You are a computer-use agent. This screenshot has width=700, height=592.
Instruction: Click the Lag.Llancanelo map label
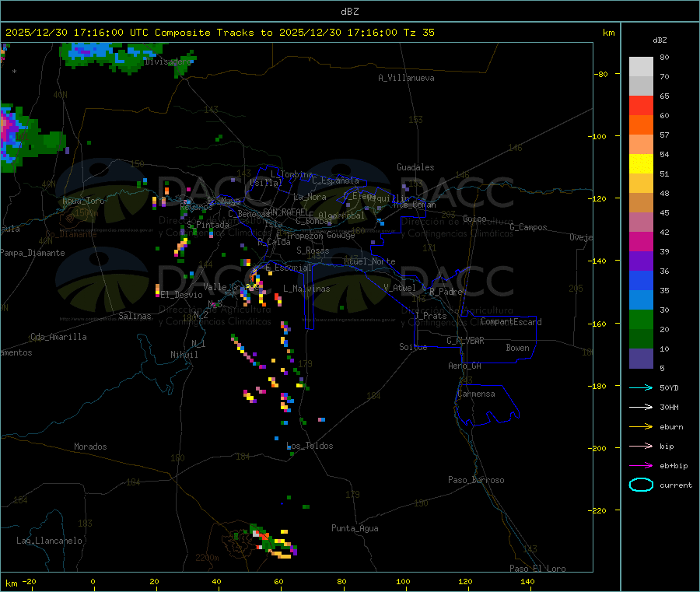(49, 541)
